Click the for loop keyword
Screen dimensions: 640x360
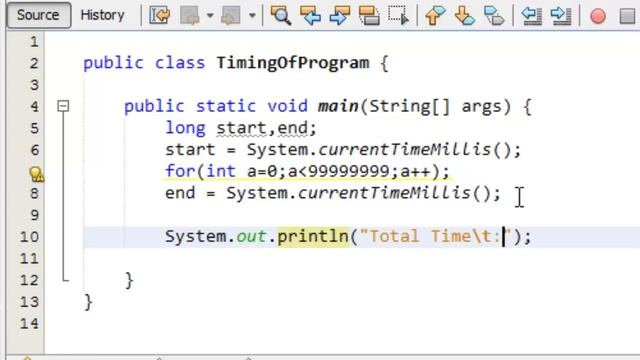[x=180, y=171]
